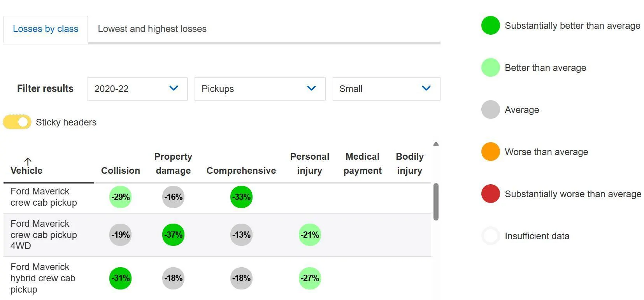Viewport: 644px width, 300px height.
Task: Click Ford Maverick collision -29% badge
Action: click(x=120, y=197)
